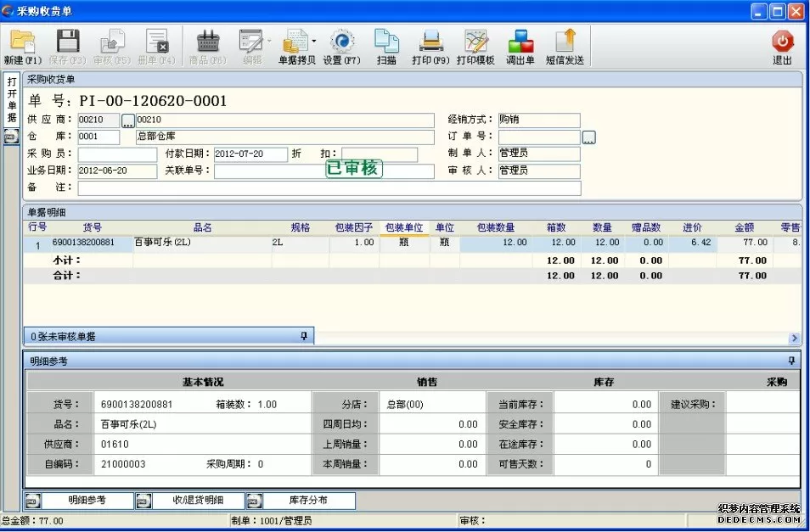Click the 扫描 scan icon
810x532 pixels.
pos(386,42)
